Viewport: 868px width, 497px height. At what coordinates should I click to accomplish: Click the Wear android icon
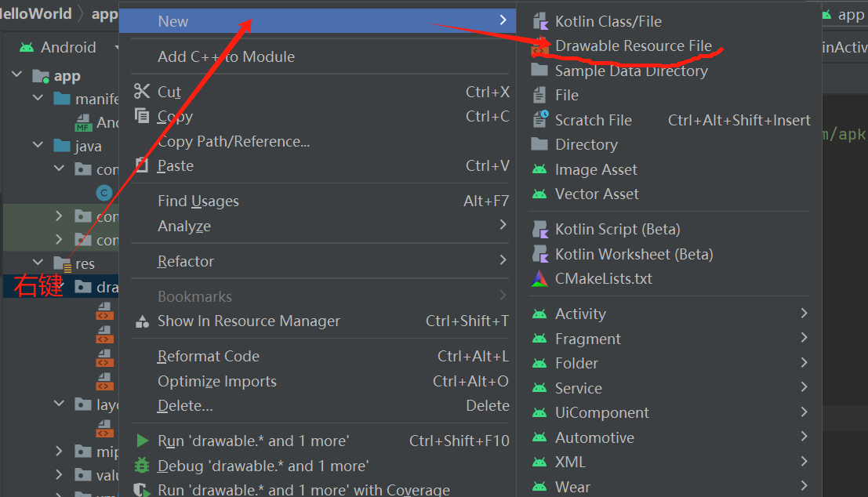(x=539, y=487)
